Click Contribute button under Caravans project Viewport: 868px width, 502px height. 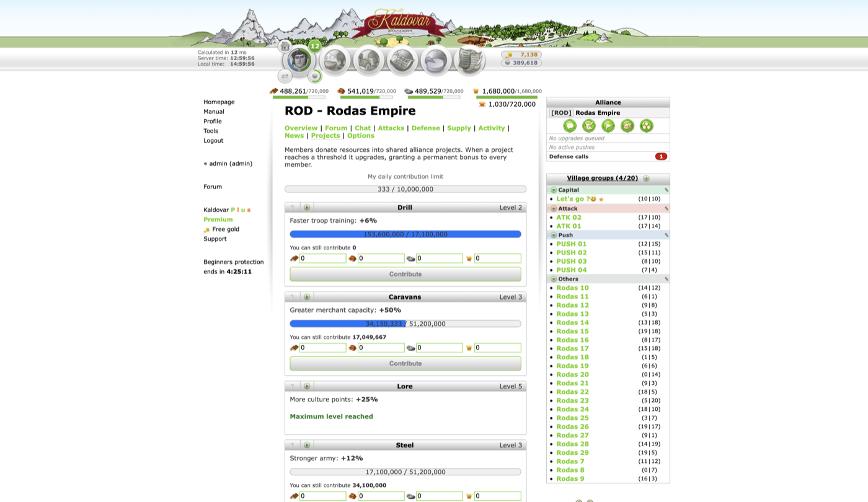click(405, 364)
